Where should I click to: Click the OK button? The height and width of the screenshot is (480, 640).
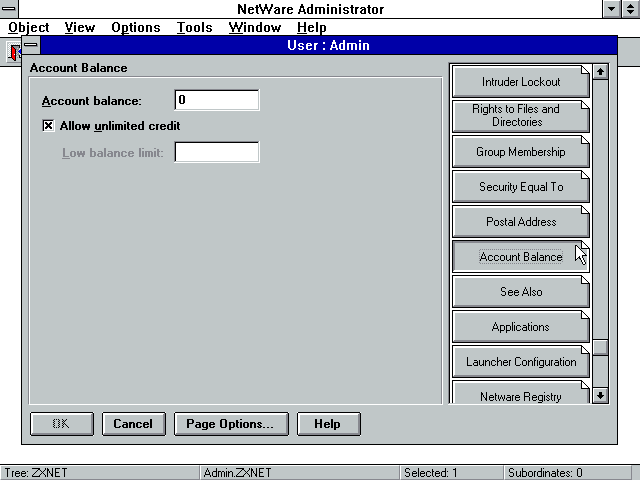[62, 424]
